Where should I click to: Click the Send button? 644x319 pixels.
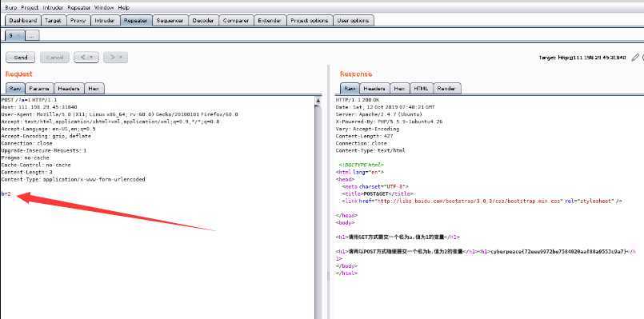point(21,58)
